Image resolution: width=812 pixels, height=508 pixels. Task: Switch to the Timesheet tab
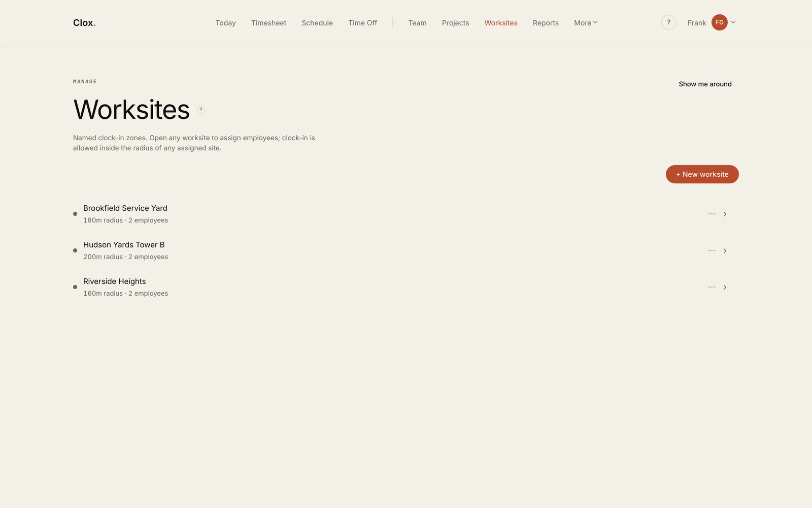268,23
